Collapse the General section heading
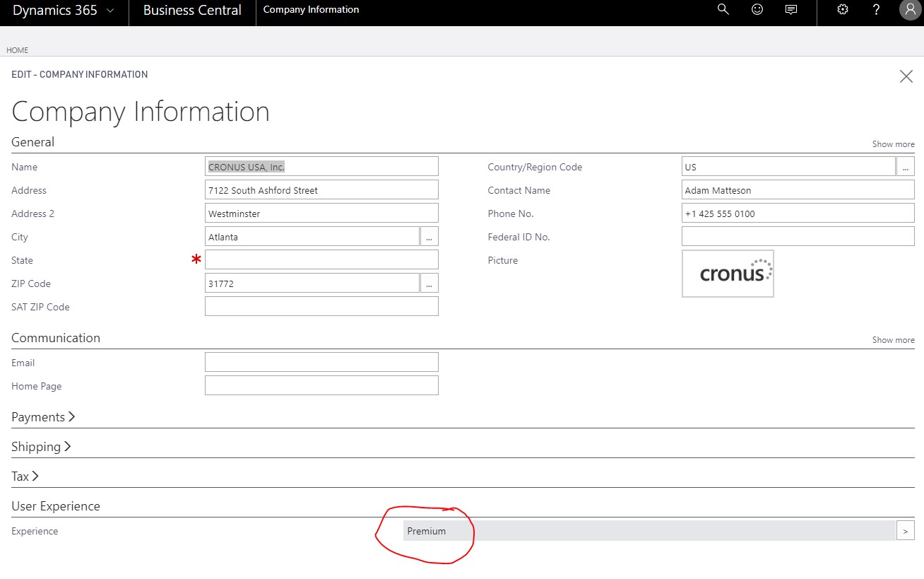924x579 pixels. point(32,142)
